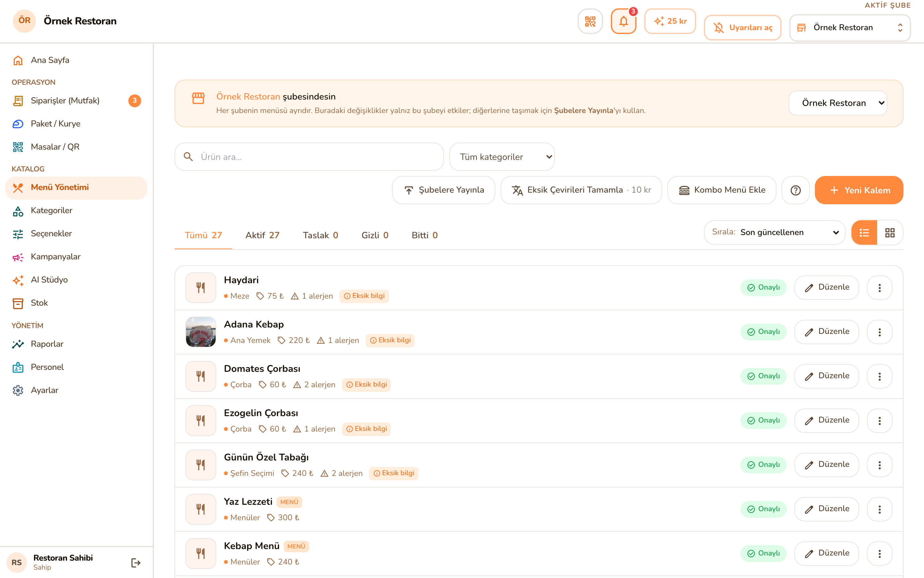The width and height of the screenshot is (924, 578).
Task: Click Eksik Çevirileri Tamamla button
Action: 581,190
